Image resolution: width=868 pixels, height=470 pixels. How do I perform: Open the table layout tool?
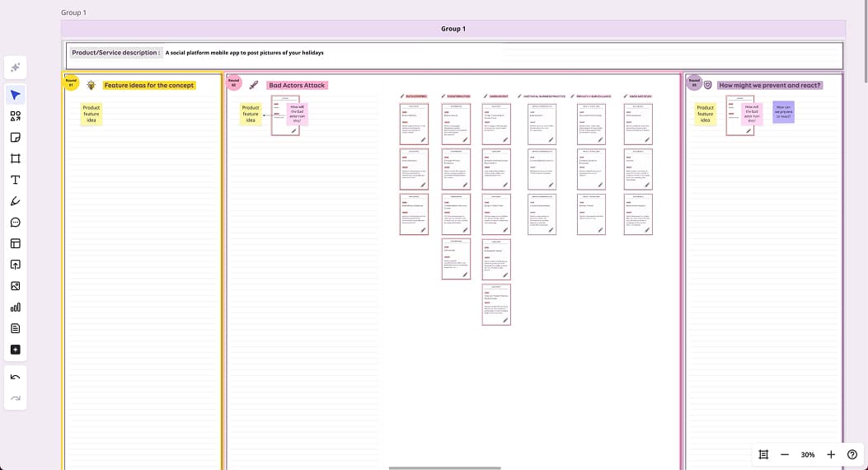[15, 244]
